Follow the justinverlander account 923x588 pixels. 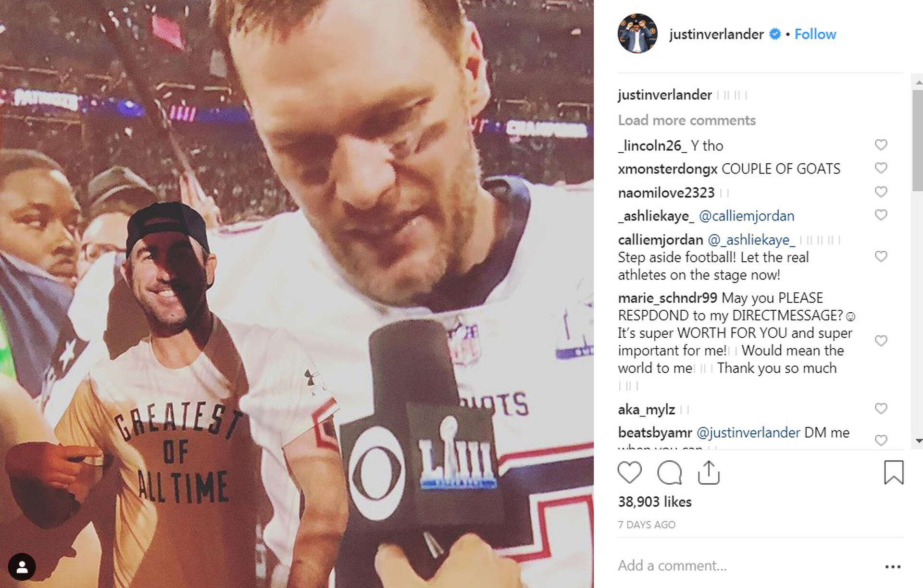coord(815,34)
